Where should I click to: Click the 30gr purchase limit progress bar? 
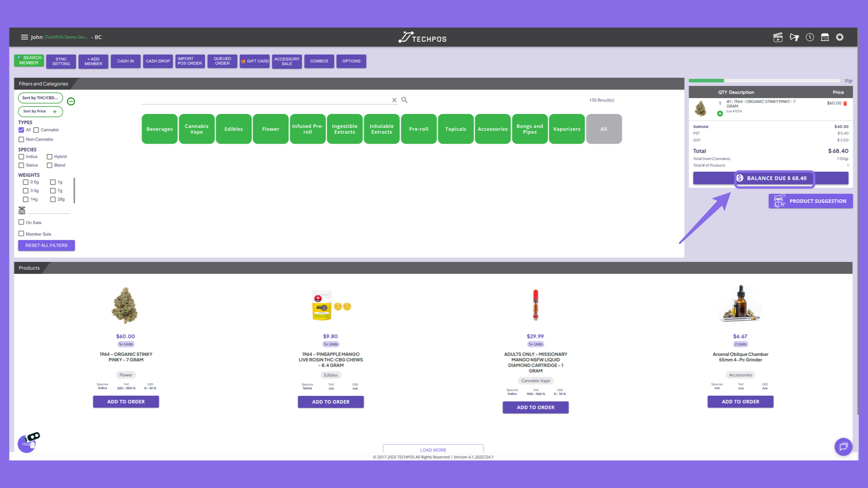(x=764, y=81)
